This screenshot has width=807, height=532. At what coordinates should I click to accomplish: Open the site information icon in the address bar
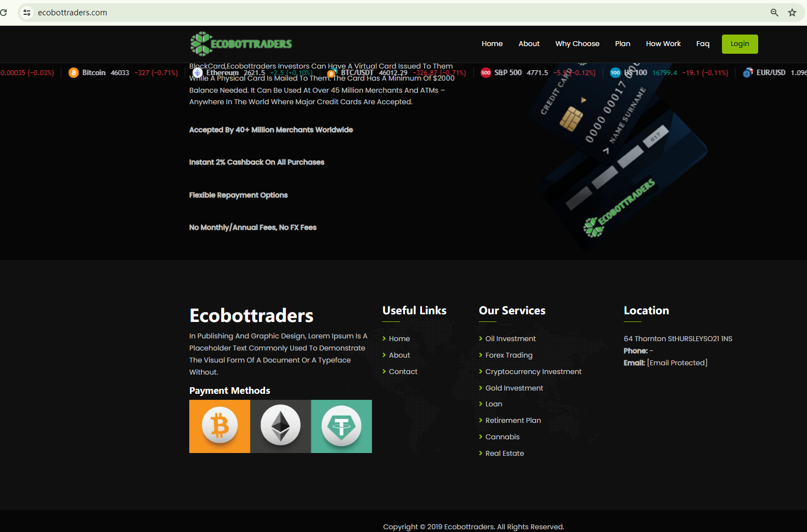[x=27, y=13]
